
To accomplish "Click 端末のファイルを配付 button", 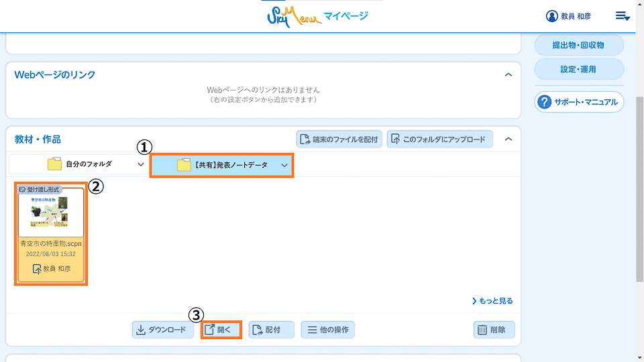I will 339,139.
